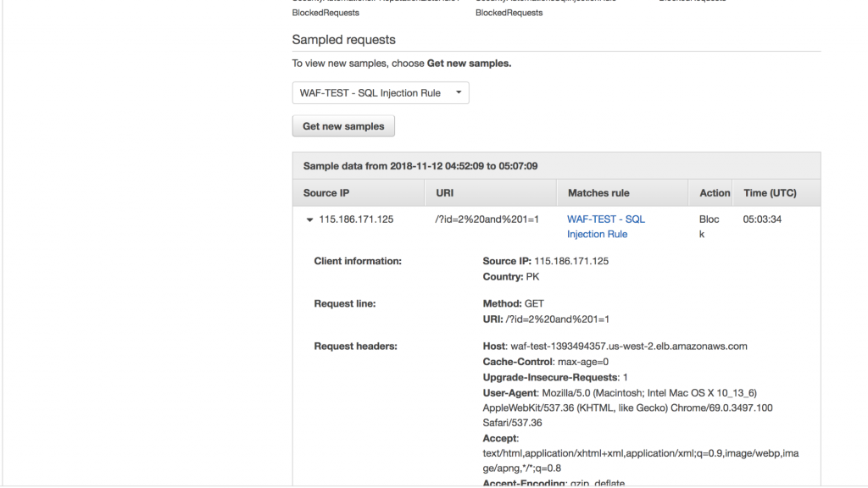Click the sample data time range heading

[420, 166]
